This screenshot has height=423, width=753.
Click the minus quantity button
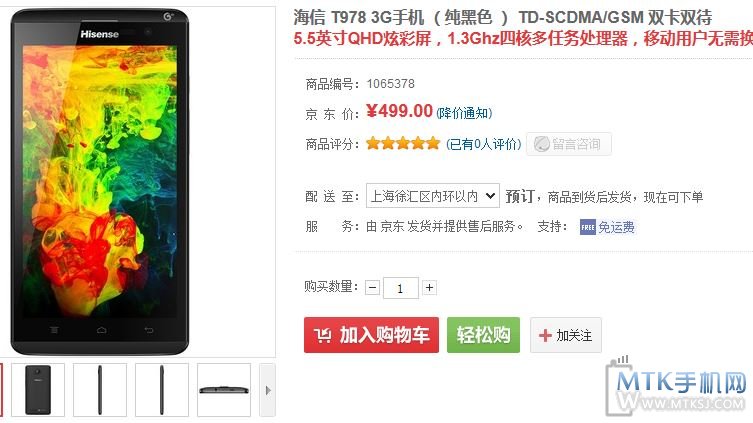tap(372, 288)
